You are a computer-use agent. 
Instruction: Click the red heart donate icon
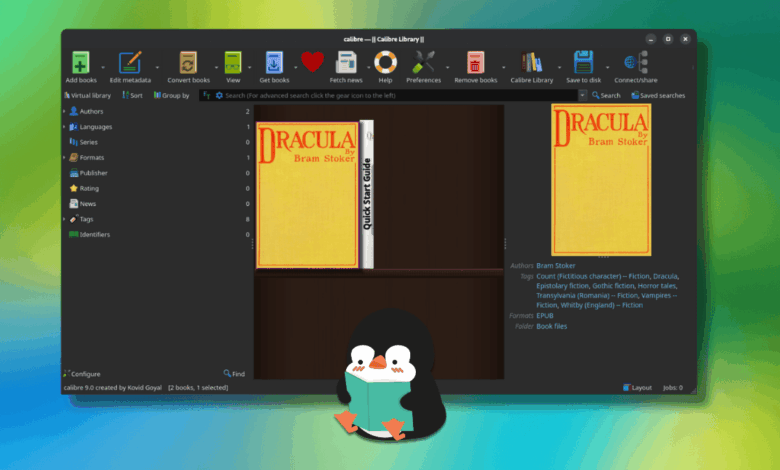coord(312,62)
